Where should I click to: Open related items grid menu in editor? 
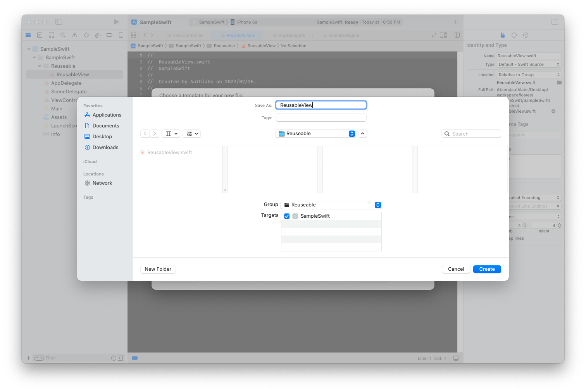click(x=134, y=35)
